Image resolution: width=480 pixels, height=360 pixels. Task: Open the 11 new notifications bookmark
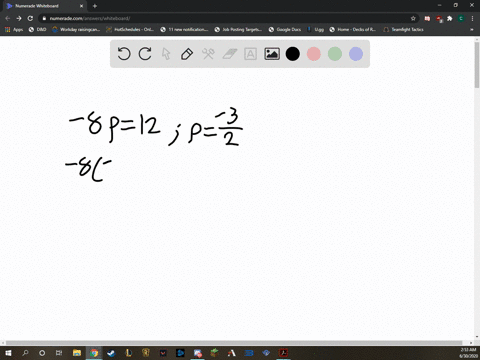pyautogui.click(x=184, y=29)
